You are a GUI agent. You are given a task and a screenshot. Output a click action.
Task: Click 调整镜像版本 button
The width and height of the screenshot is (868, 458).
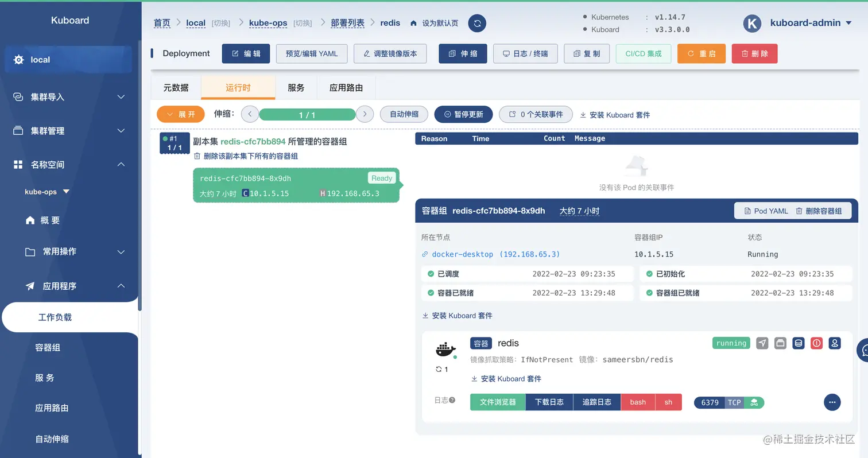click(x=390, y=53)
